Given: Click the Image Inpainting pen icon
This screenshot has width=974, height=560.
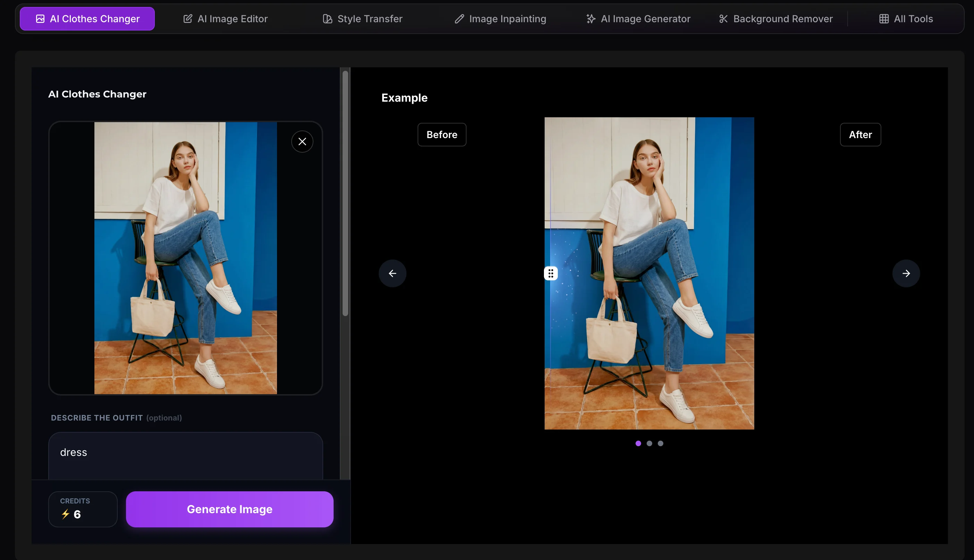Looking at the screenshot, I should 459,19.
